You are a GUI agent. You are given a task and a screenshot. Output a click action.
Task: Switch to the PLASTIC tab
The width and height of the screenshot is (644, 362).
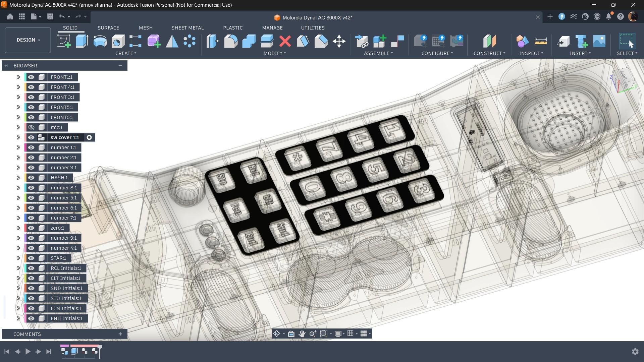[233, 28]
